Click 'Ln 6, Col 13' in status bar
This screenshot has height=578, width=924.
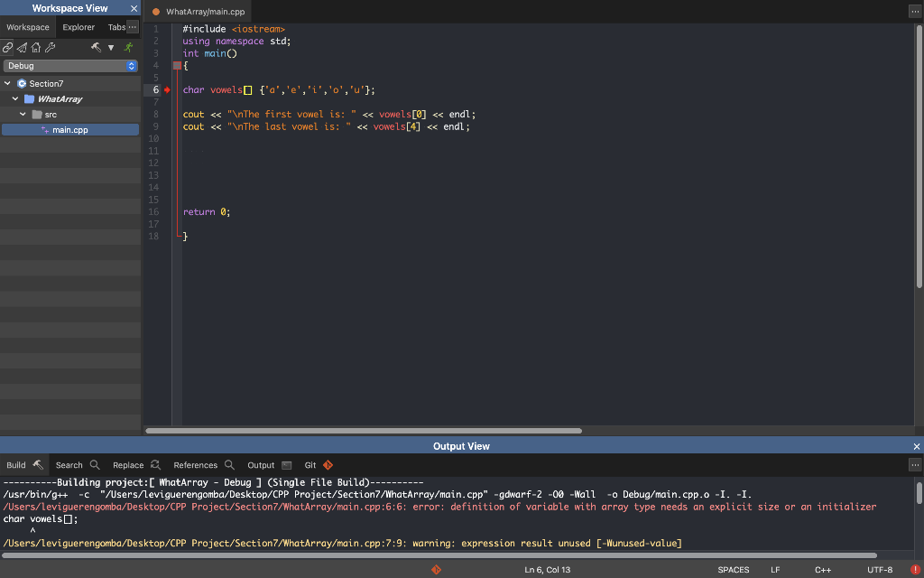(548, 569)
